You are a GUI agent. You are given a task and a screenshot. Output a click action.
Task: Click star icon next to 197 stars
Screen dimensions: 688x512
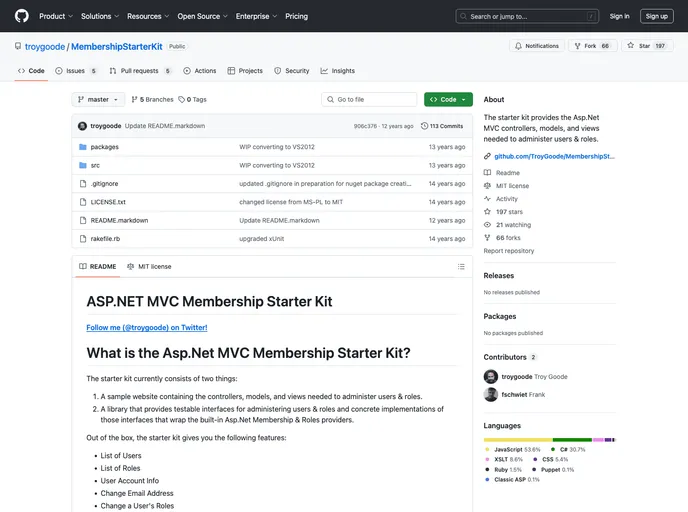(487, 211)
